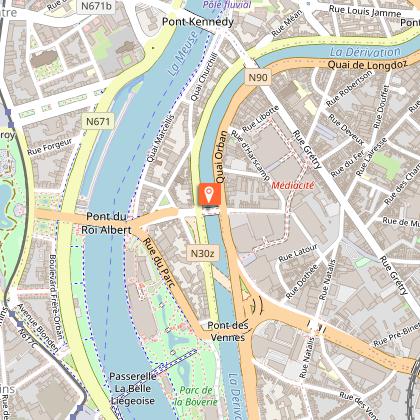This screenshot has width=420, height=420.
Task: Click the N671 road shield
Action: tap(98, 121)
